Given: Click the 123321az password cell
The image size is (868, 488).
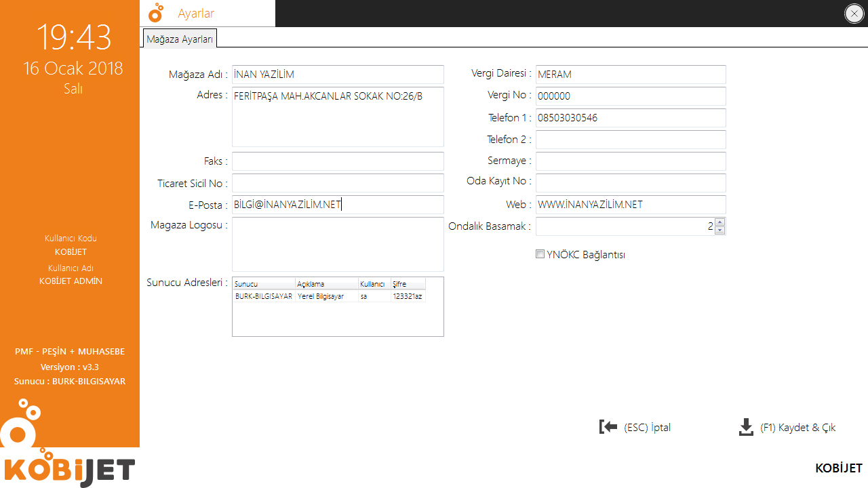Looking at the screenshot, I should point(408,296).
